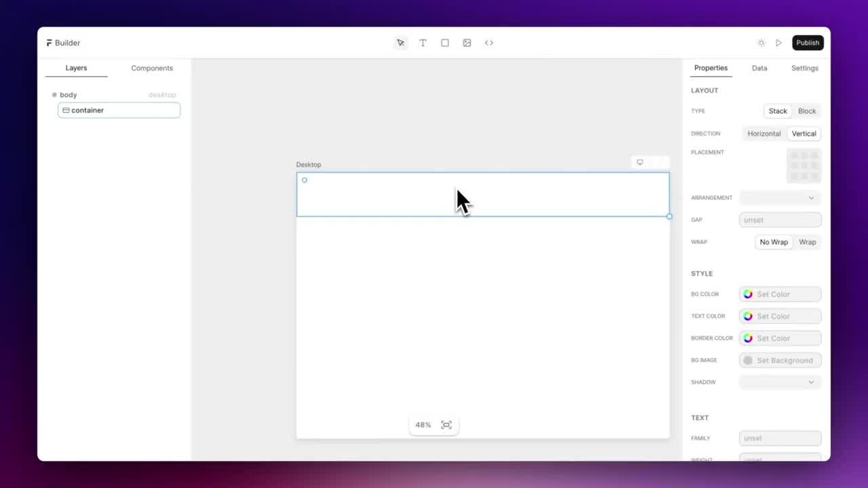Set layout type to Block
This screenshot has width=868, height=488.
tap(807, 111)
